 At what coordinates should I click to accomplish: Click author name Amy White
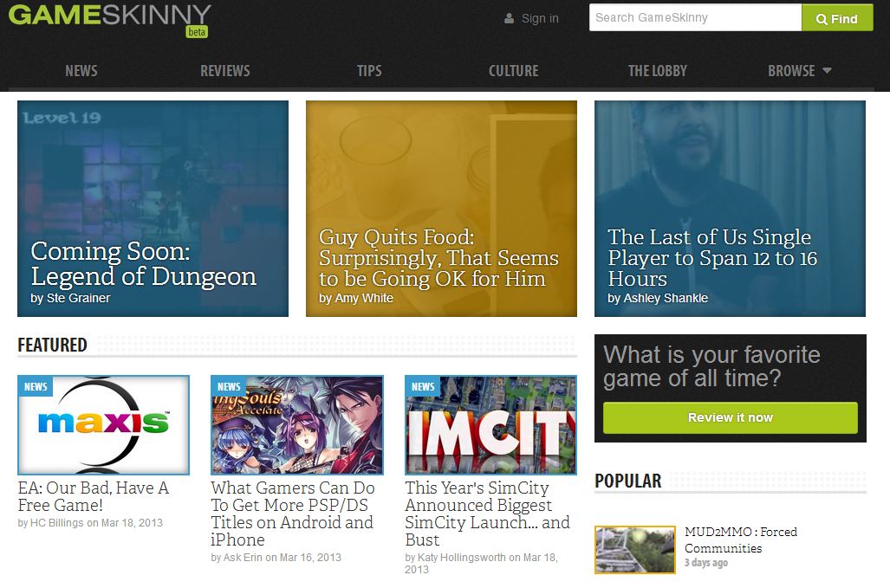[x=364, y=298]
